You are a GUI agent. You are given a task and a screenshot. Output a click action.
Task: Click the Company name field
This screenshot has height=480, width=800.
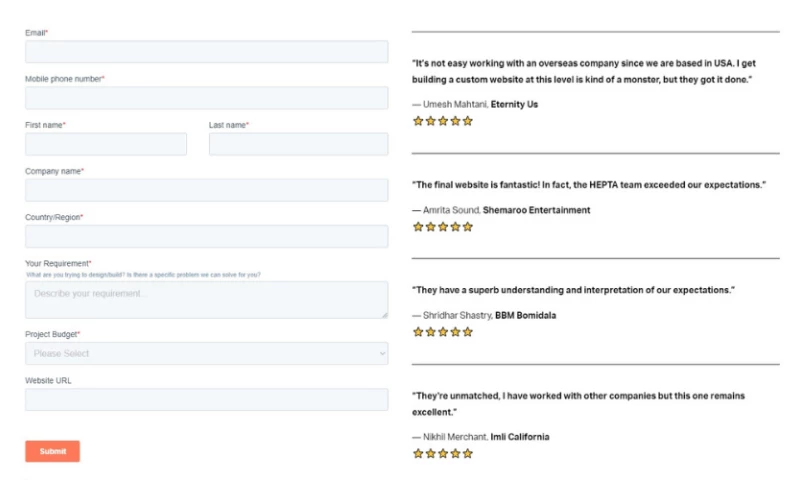(x=206, y=190)
